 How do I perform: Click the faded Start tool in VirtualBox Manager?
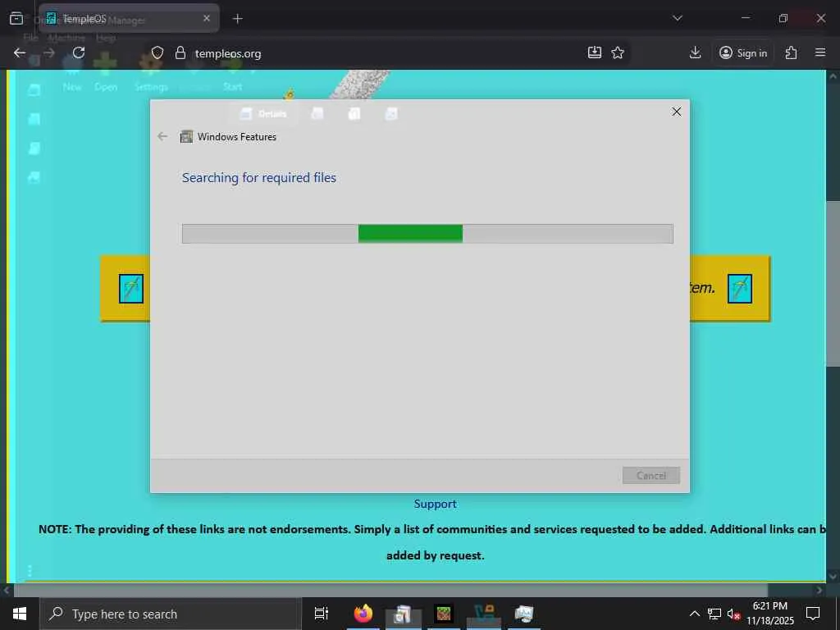click(x=232, y=73)
